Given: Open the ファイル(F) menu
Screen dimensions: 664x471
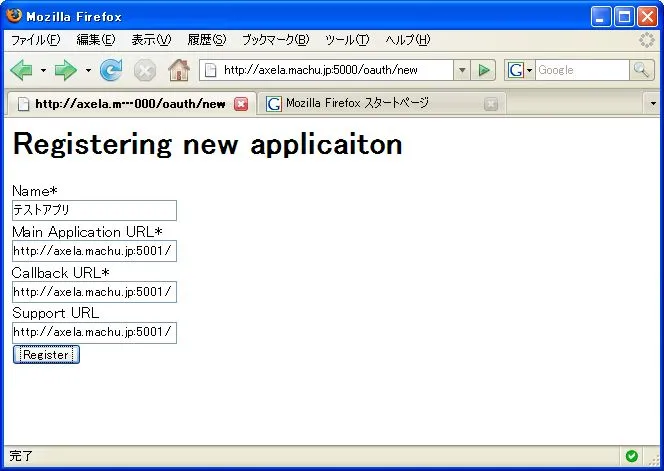Looking at the screenshot, I should click(36, 40).
